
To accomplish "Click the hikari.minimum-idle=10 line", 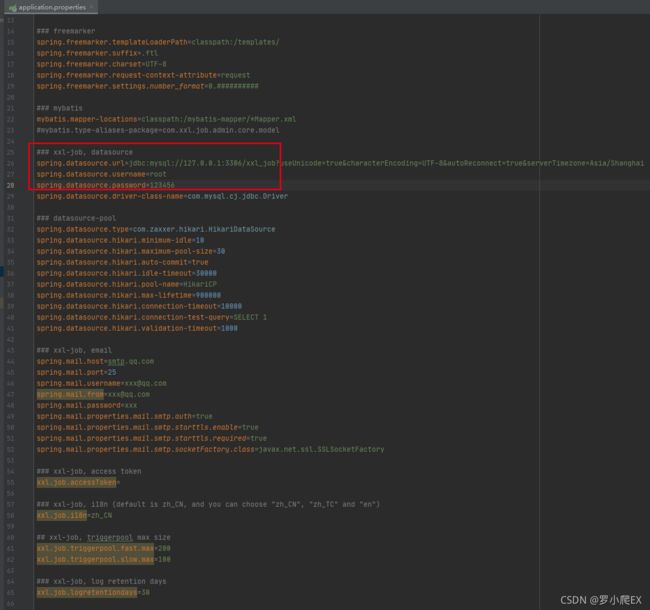I will click(x=120, y=240).
